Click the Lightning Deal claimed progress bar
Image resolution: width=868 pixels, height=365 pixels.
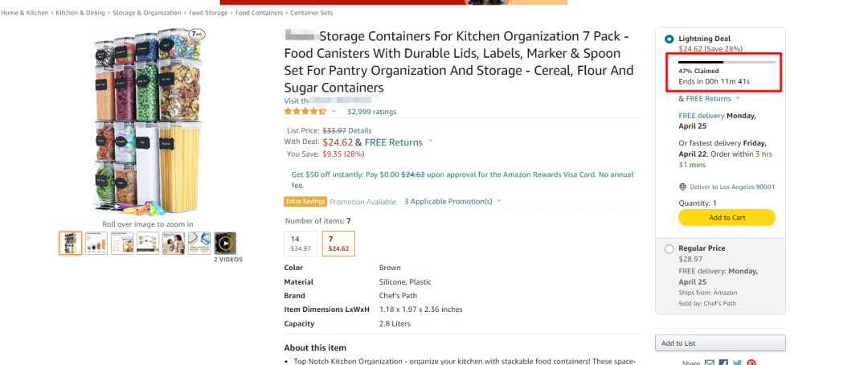coord(727,62)
